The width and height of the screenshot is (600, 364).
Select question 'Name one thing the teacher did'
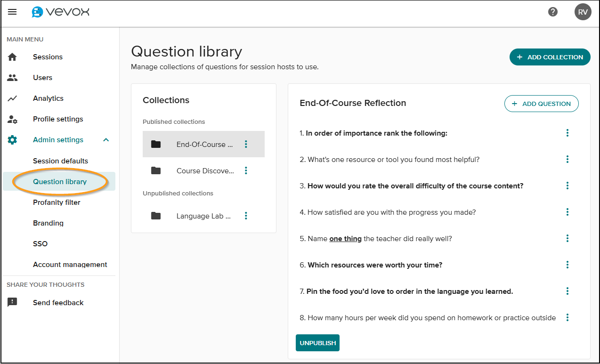376,239
